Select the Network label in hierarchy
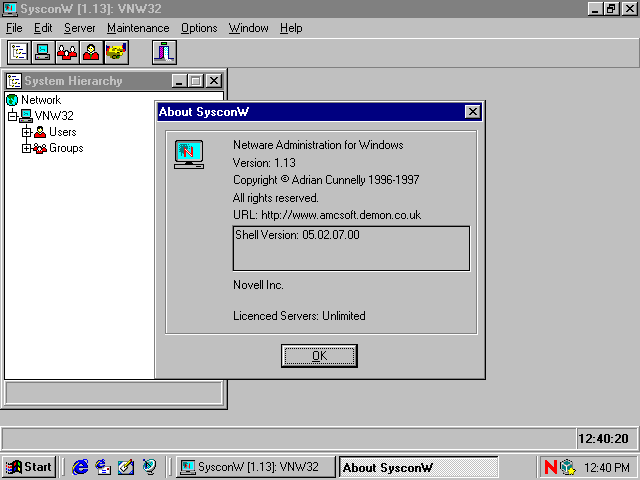This screenshot has height=480, width=640. coord(41,100)
